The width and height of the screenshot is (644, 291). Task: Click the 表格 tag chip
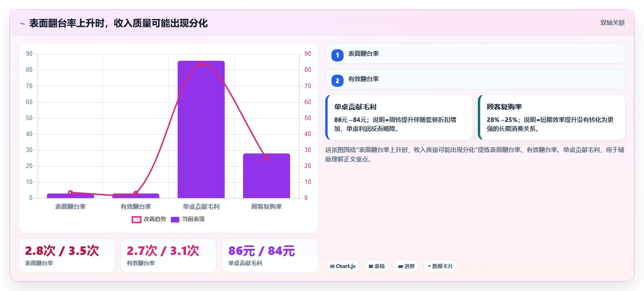(x=376, y=266)
